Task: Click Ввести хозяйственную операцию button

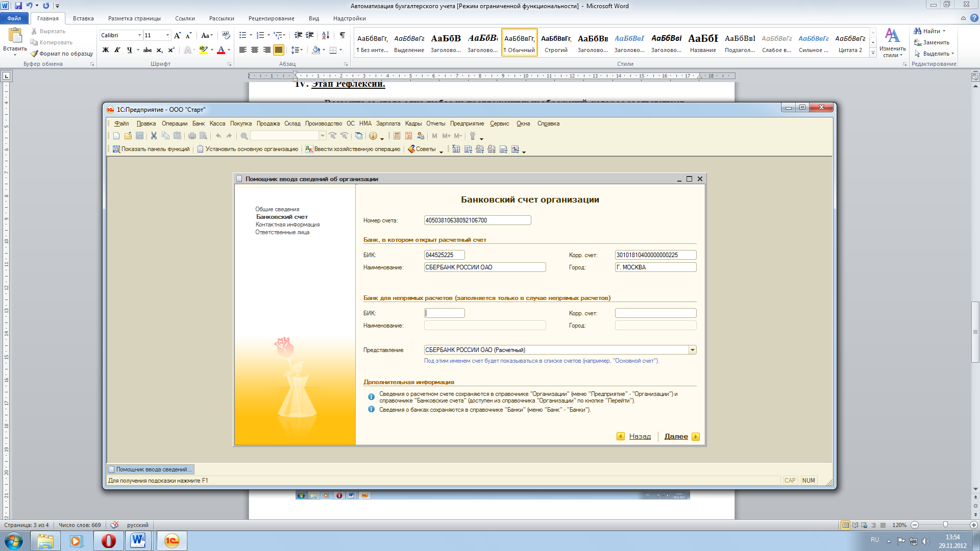Action: (353, 149)
